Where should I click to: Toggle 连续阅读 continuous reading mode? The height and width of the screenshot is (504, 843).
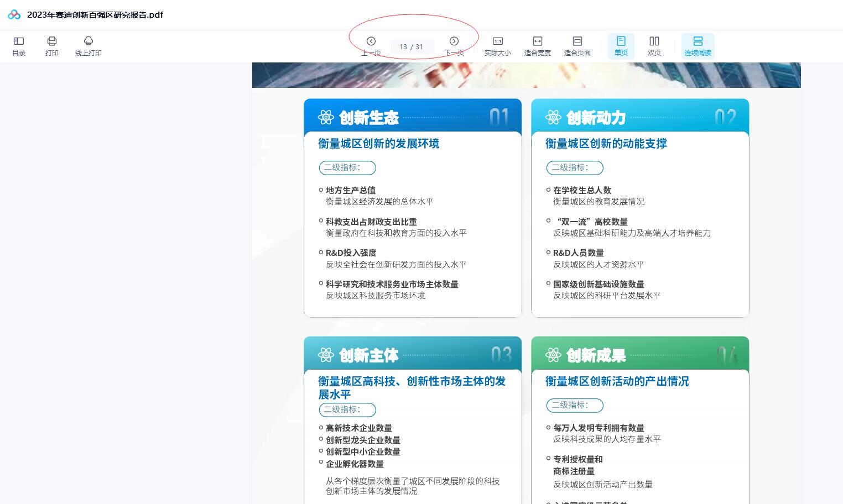[698, 46]
